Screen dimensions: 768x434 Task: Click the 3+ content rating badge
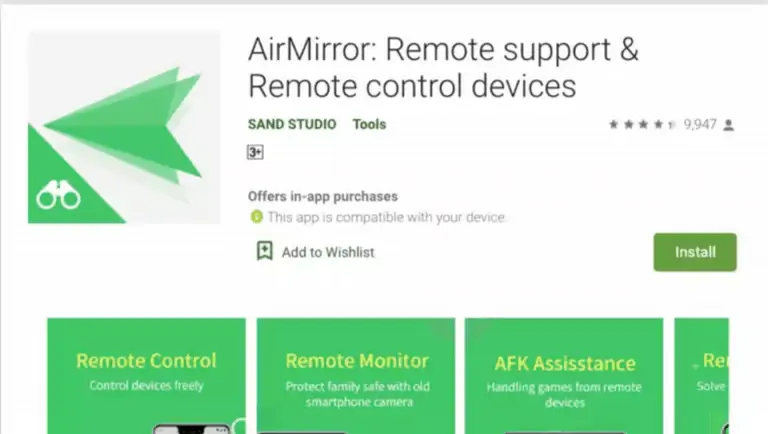pyautogui.click(x=255, y=152)
